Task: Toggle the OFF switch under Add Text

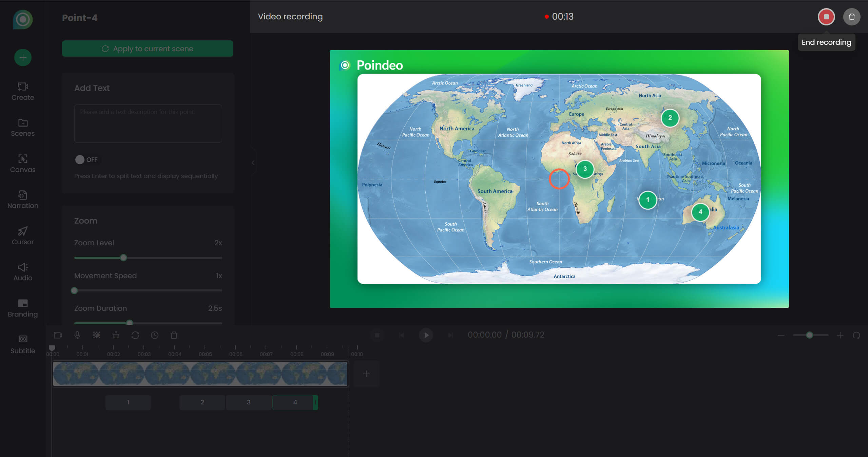Action: click(80, 159)
